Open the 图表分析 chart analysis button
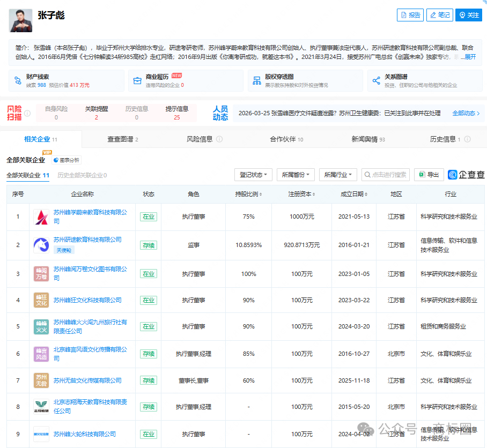The width and height of the screenshot is (487, 448). point(67,160)
